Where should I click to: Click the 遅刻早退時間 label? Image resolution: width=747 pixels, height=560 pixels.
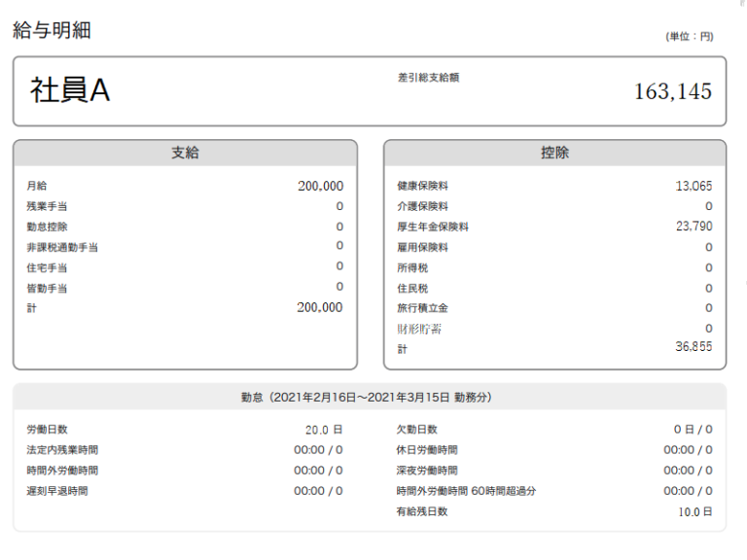pyautogui.click(x=57, y=490)
